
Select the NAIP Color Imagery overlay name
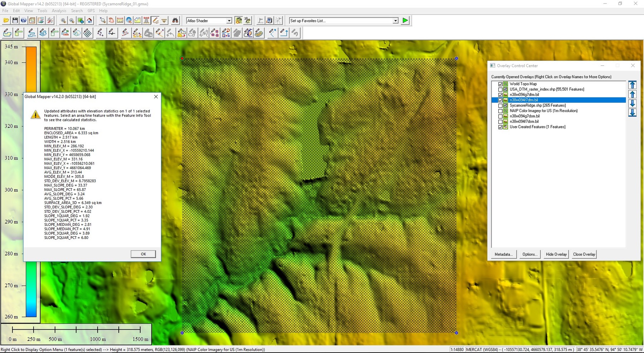pos(543,111)
